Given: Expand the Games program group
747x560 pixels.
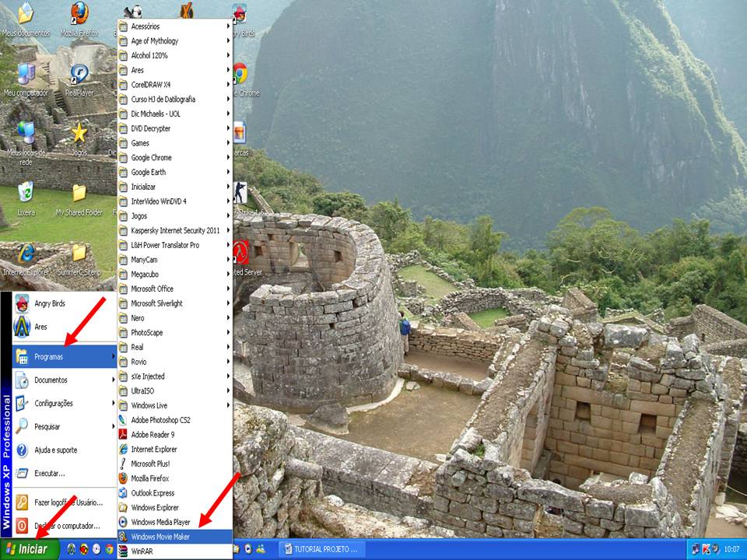Looking at the screenshot, I should [x=175, y=143].
